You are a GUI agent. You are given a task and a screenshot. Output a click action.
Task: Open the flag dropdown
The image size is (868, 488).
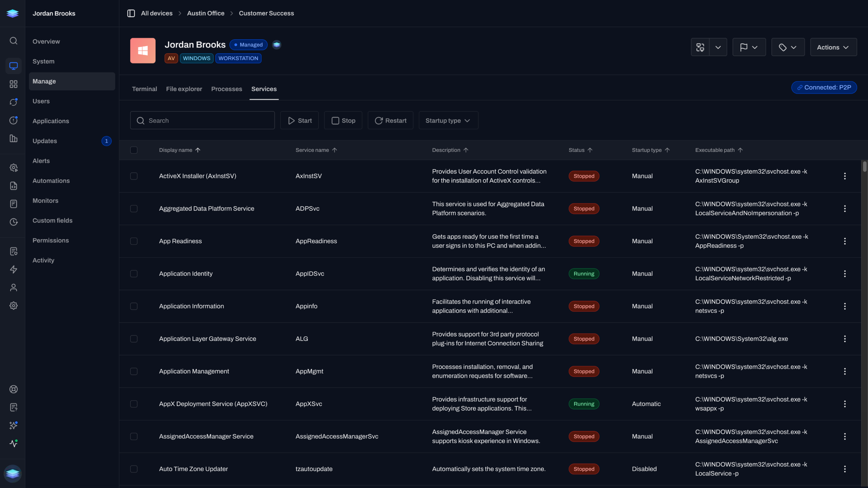(749, 47)
